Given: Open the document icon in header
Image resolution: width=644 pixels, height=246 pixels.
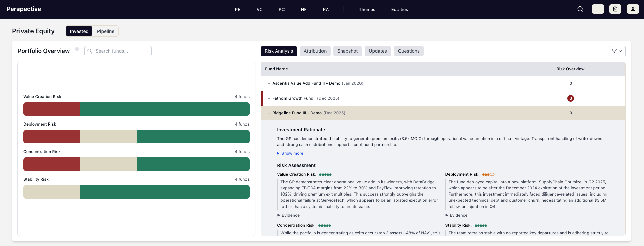Looking at the screenshot, I should point(615,9).
